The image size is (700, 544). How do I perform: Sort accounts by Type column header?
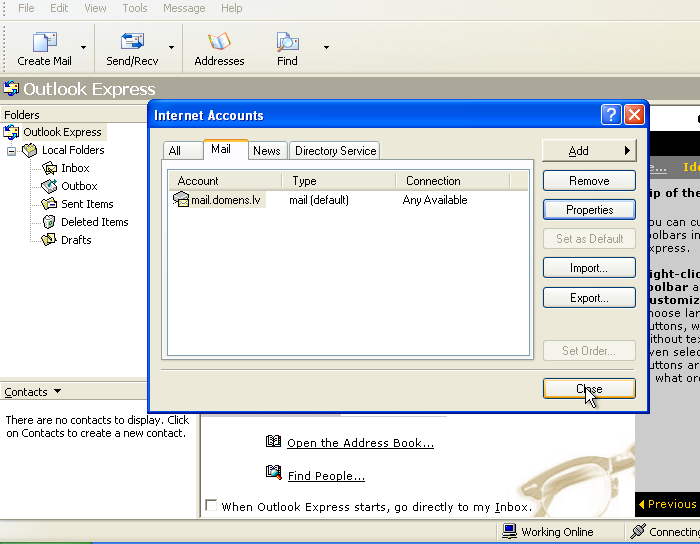(339, 181)
